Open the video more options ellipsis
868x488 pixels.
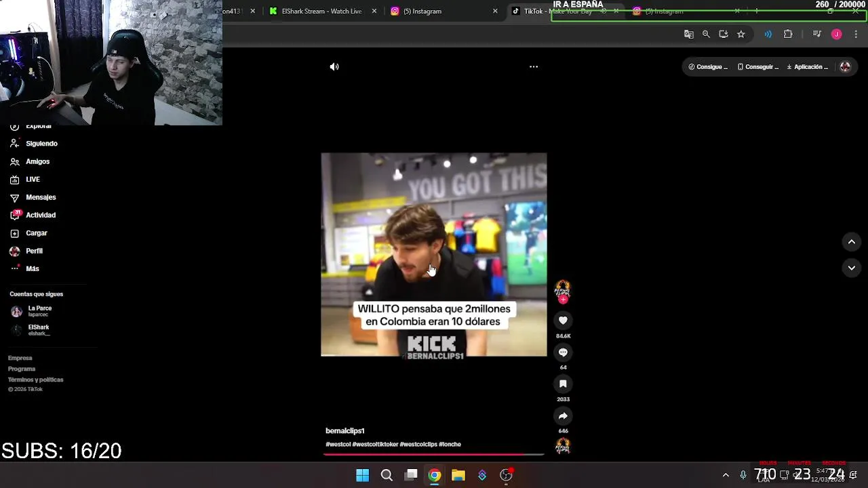[x=534, y=66]
